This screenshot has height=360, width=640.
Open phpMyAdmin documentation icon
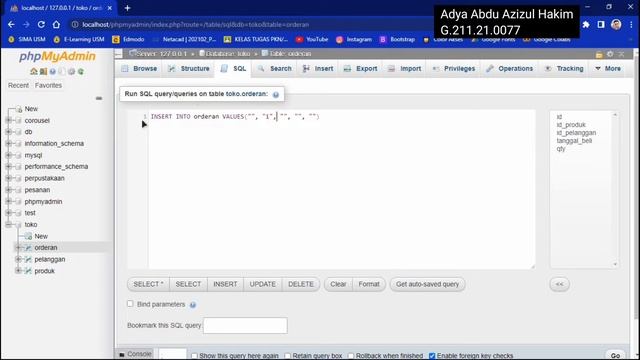tap(53, 71)
